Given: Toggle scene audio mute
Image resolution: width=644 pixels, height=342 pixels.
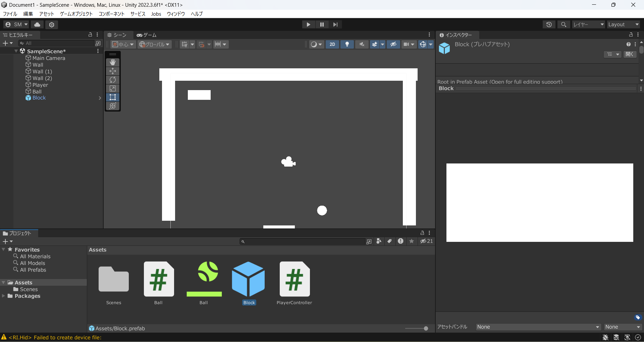Looking at the screenshot, I should [362, 44].
